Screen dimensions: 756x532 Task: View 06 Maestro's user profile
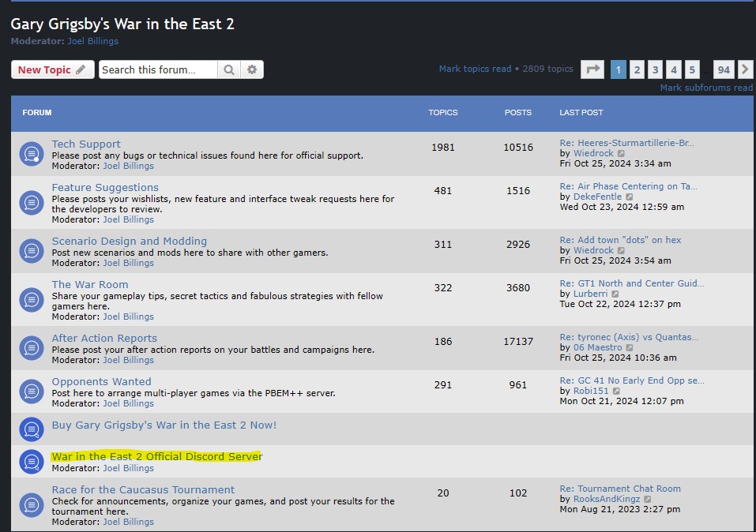click(x=598, y=347)
